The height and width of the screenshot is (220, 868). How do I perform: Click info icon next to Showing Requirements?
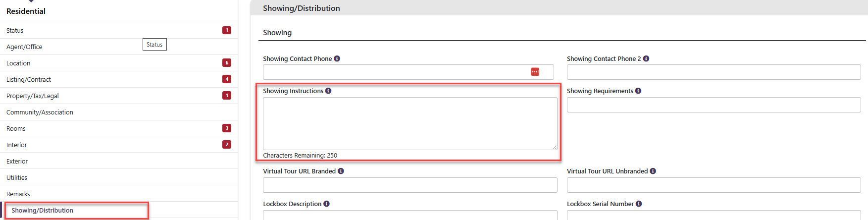(638, 91)
